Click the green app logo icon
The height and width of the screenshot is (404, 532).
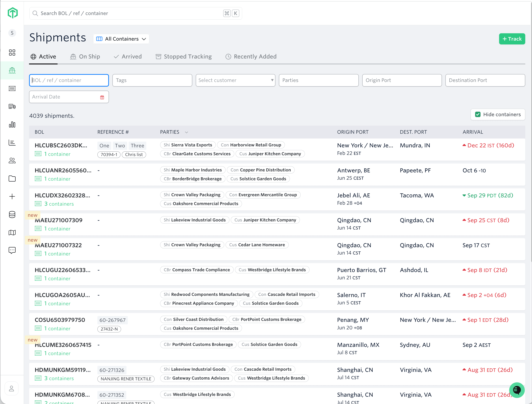(13, 13)
